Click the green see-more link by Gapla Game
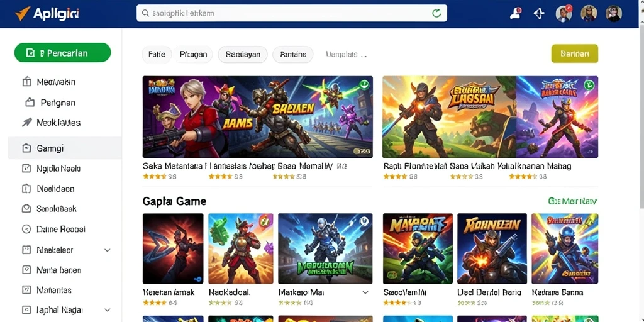 [x=572, y=201]
